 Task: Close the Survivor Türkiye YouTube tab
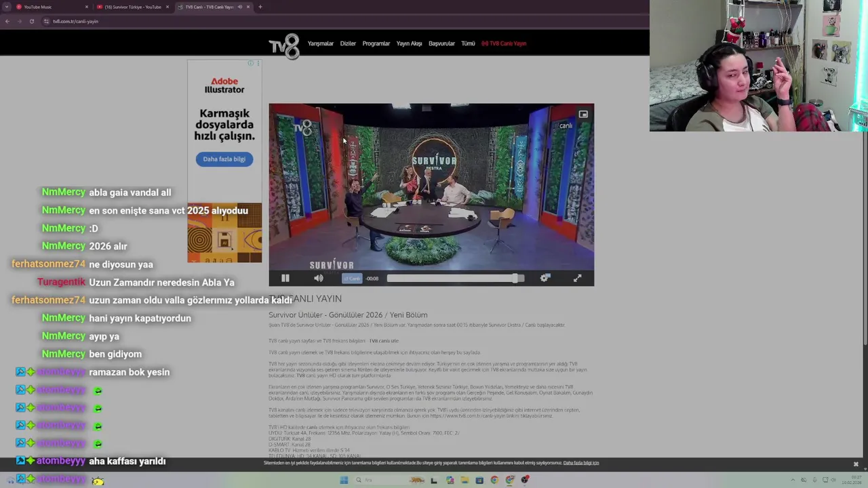[x=167, y=7]
